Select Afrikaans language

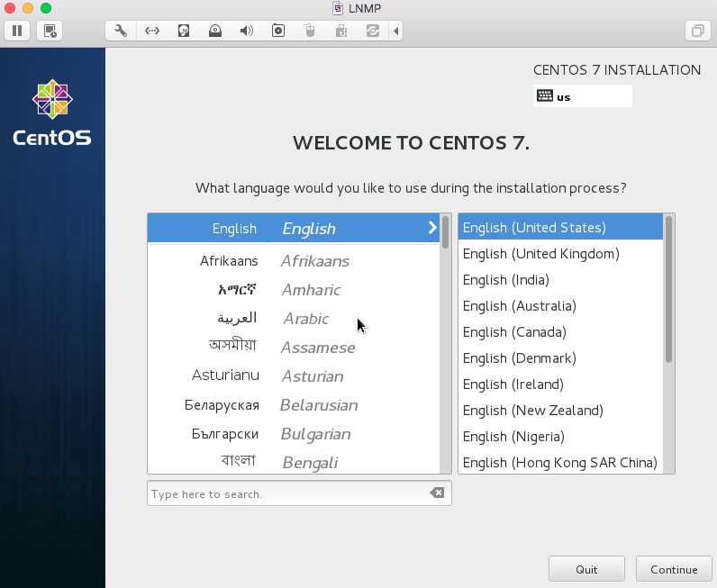point(293,261)
